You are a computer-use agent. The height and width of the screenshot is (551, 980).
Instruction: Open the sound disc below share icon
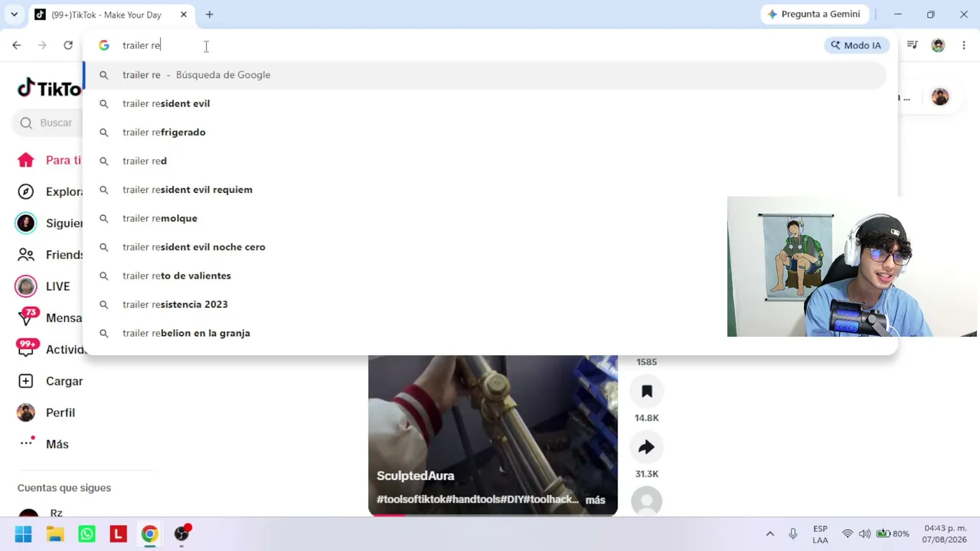point(647,501)
